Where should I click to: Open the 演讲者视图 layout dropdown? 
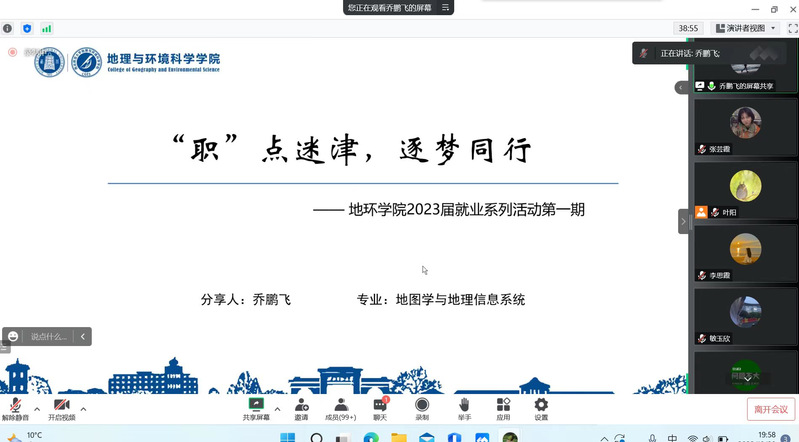tap(750, 28)
